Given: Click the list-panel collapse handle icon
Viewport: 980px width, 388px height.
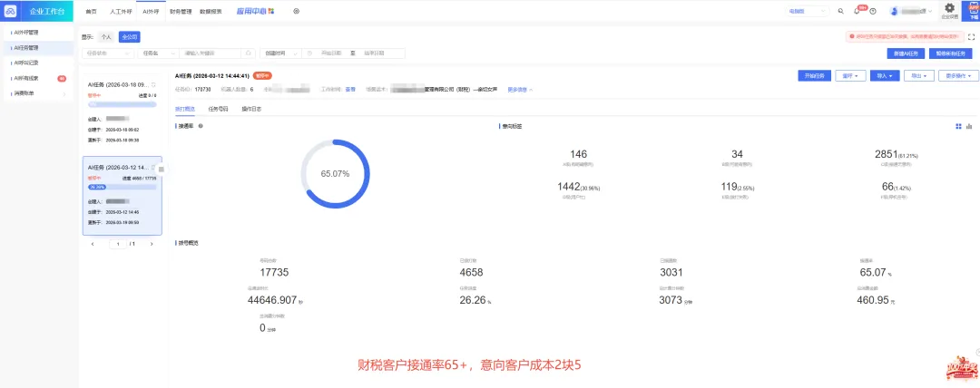Looking at the screenshot, I should coord(162,170).
